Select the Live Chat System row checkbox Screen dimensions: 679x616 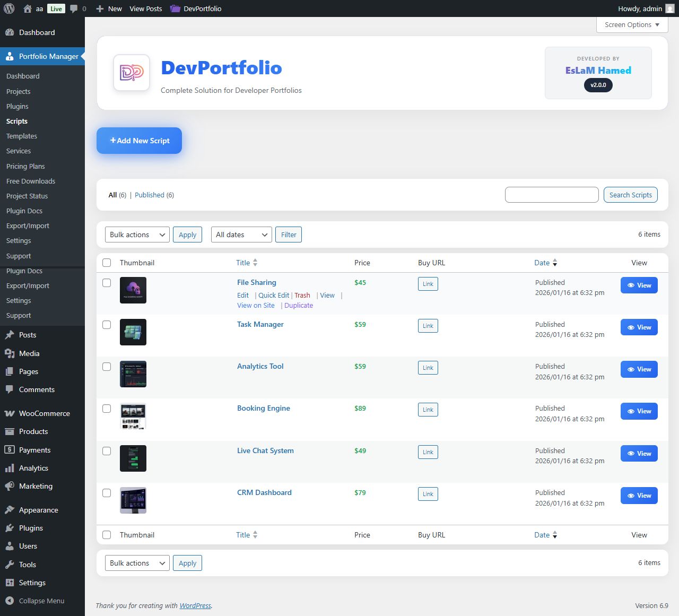click(107, 451)
